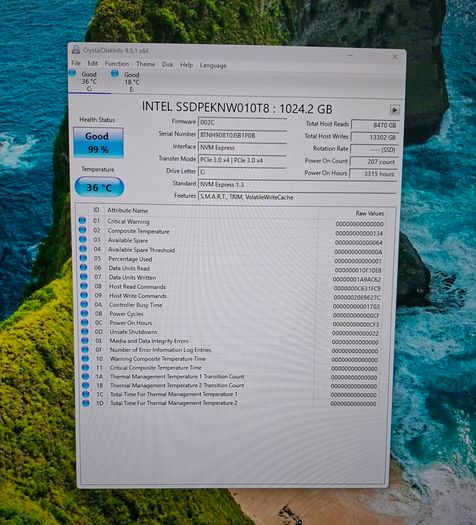Image resolution: width=476 pixels, height=525 pixels.
Task: Open the File menu
Action: [x=76, y=63]
